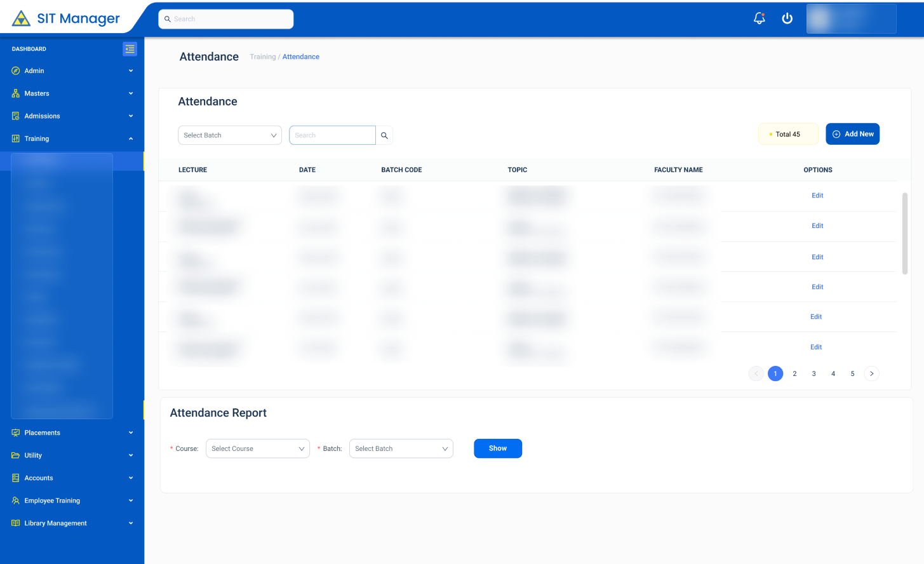Click the Admissions document icon

[x=16, y=116]
